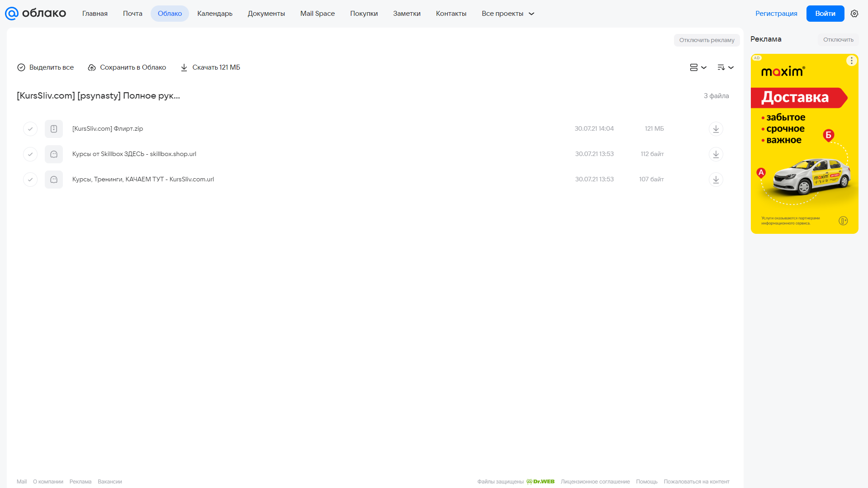Open the settings gear icon
868x488 pixels.
coord(854,14)
